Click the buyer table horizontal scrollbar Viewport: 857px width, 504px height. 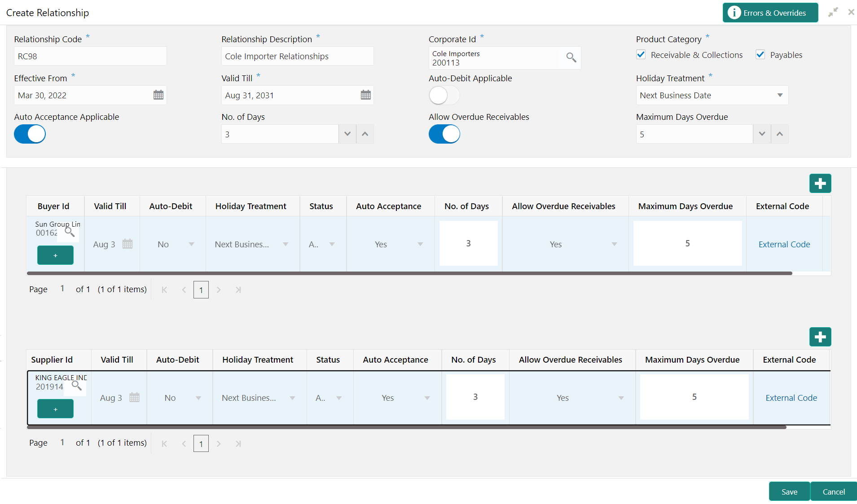pyautogui.click(x=409, y=273)
